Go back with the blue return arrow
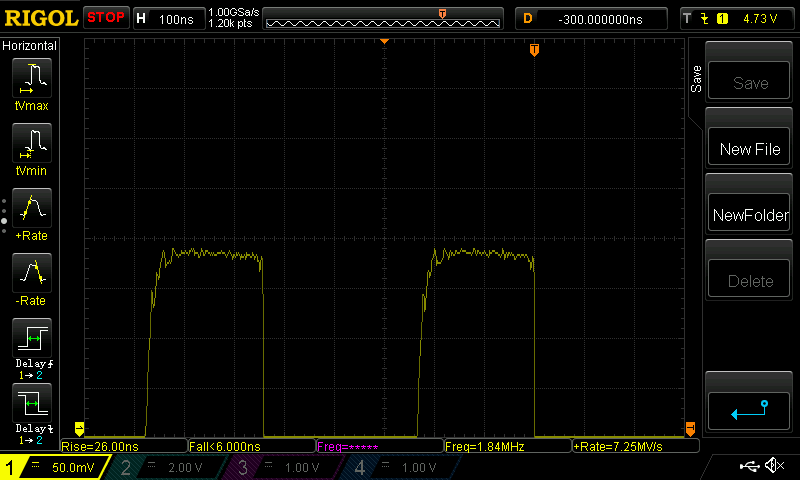The width and height of the screenshot is (800, 480). click(749, 411)
